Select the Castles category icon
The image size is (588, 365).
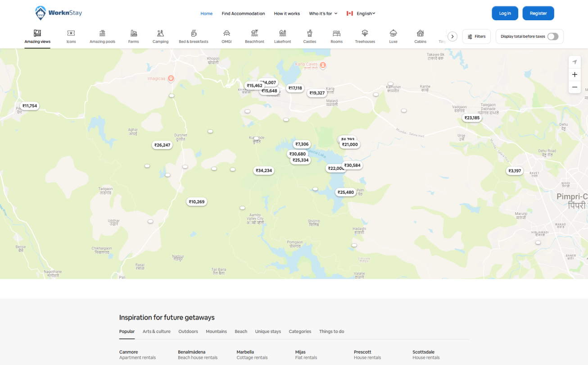309,33
